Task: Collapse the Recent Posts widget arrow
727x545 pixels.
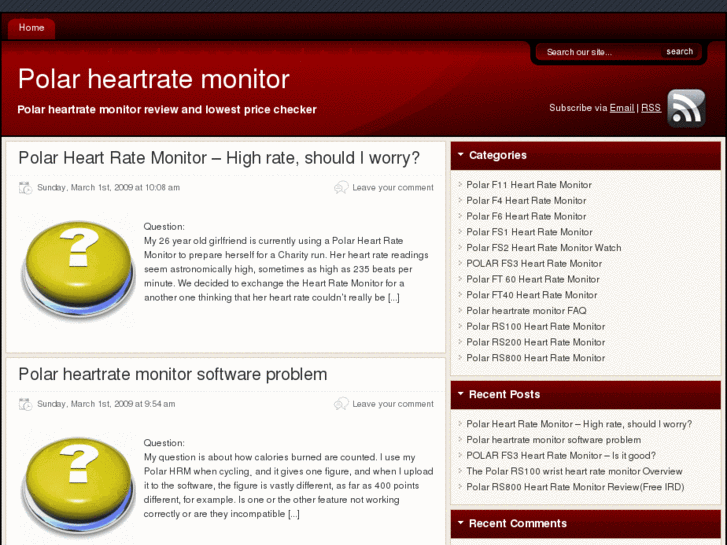Action: point(460,394)
